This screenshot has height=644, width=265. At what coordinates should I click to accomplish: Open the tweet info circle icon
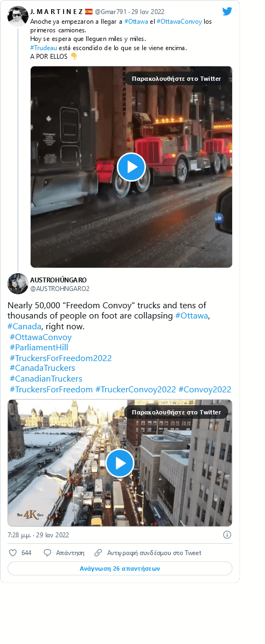tap(227, 535)
